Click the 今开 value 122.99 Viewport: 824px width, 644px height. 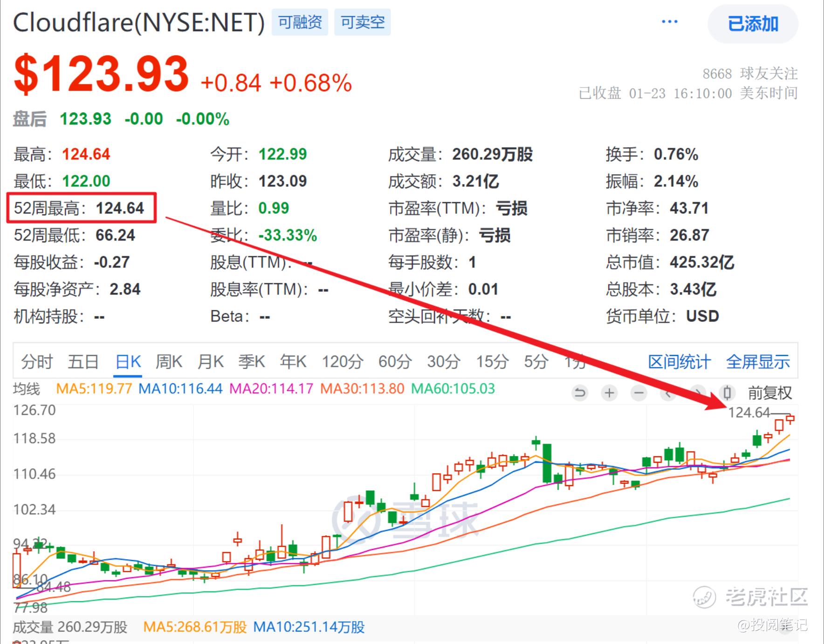coord(283,154)
